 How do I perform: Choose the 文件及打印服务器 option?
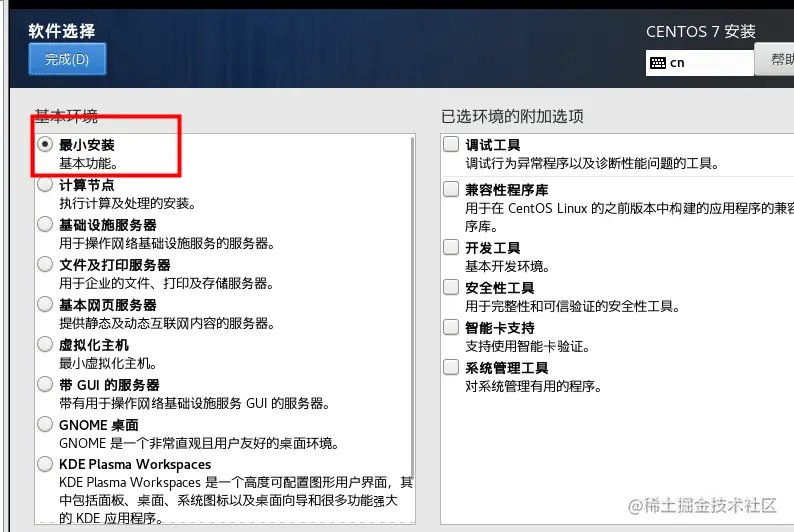tap(45, 264)
